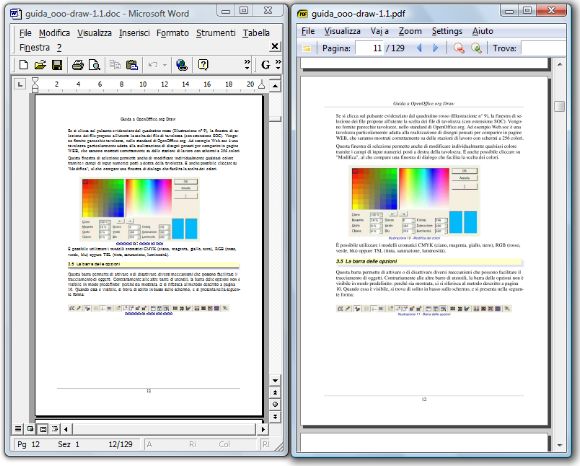
Task: Open the Zoom menu in PDF viewer
Action: pyautogui.click(x=410, y=31)
